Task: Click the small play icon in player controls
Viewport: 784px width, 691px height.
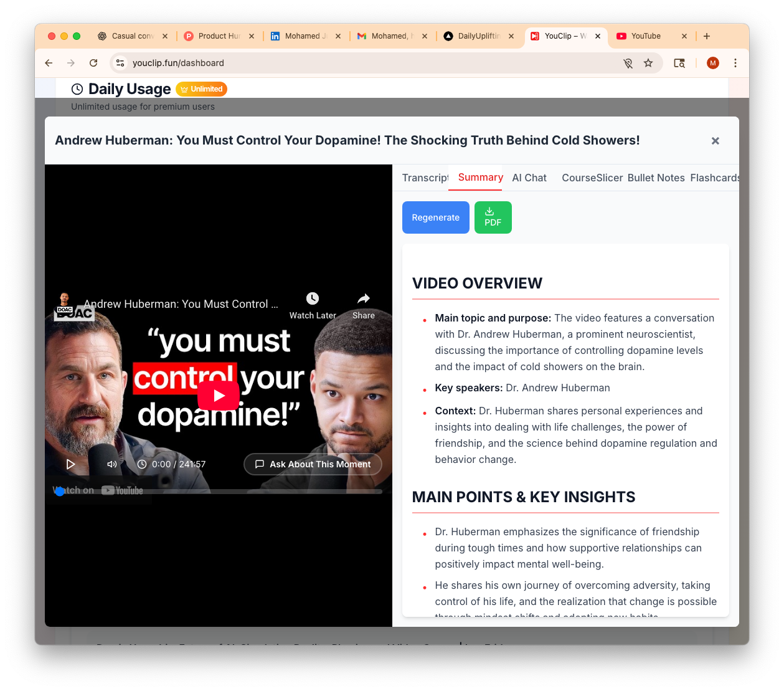Action: (x=70, y=464)
